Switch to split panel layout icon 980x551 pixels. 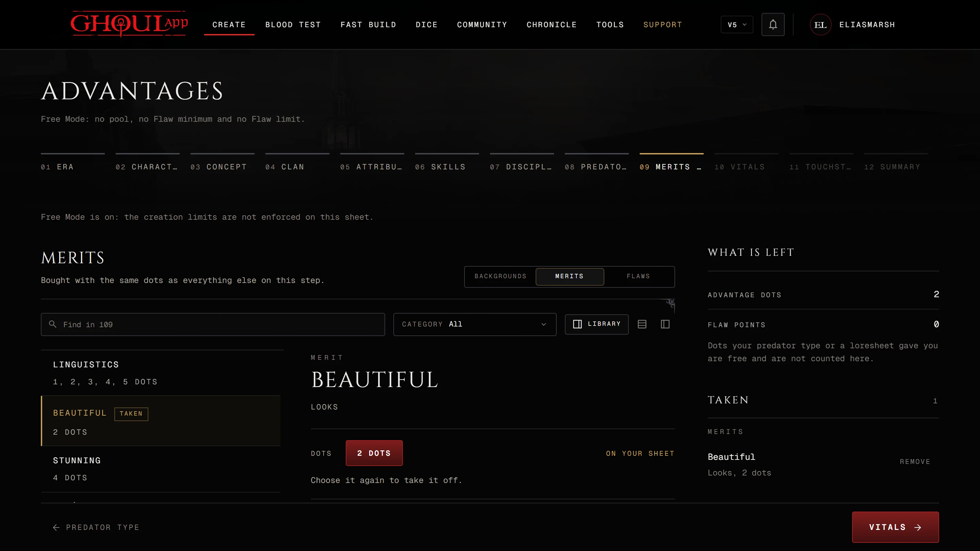[665, 324]
